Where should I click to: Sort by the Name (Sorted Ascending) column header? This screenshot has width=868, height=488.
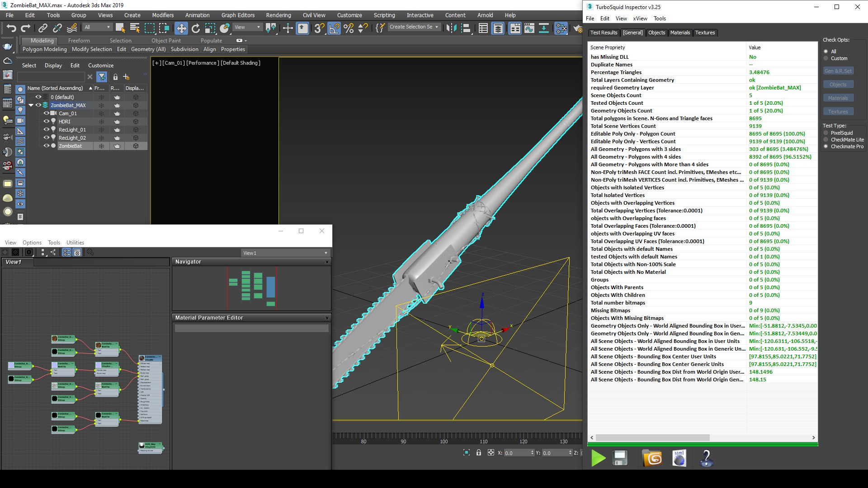click(59, 88)
